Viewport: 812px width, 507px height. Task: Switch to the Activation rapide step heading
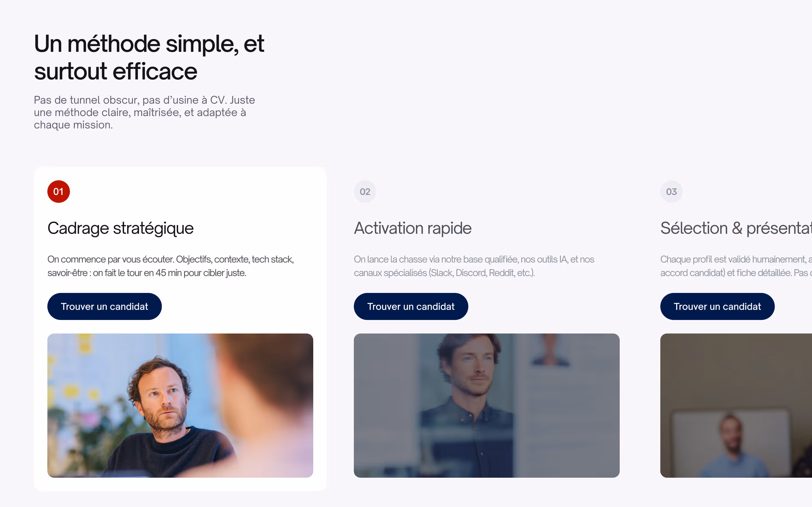413,228
